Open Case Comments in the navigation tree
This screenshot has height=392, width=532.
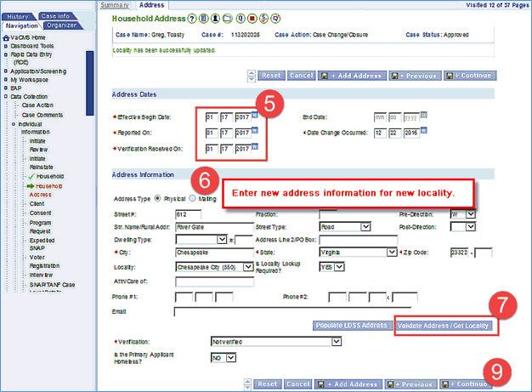[x=42, y=115]
